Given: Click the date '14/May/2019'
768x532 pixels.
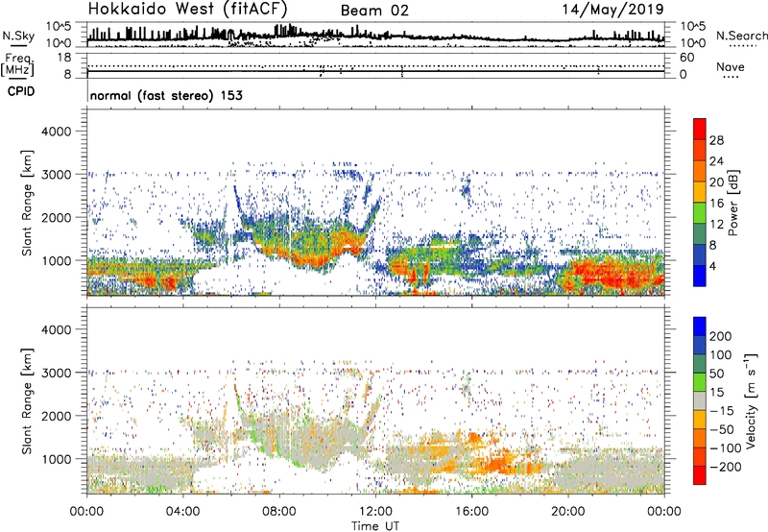Looking at the screenshot, I should (x=613, y=10).
